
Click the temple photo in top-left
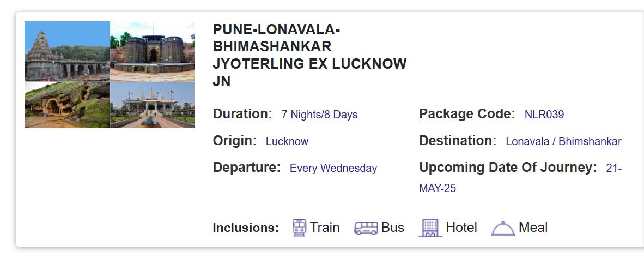tap(67, 51)
